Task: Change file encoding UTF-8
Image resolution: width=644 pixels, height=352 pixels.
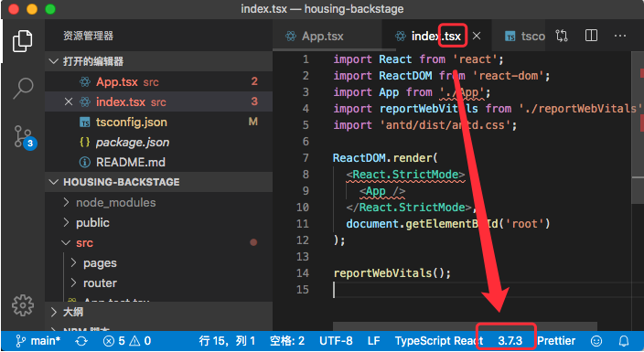Action: [336, 341]
